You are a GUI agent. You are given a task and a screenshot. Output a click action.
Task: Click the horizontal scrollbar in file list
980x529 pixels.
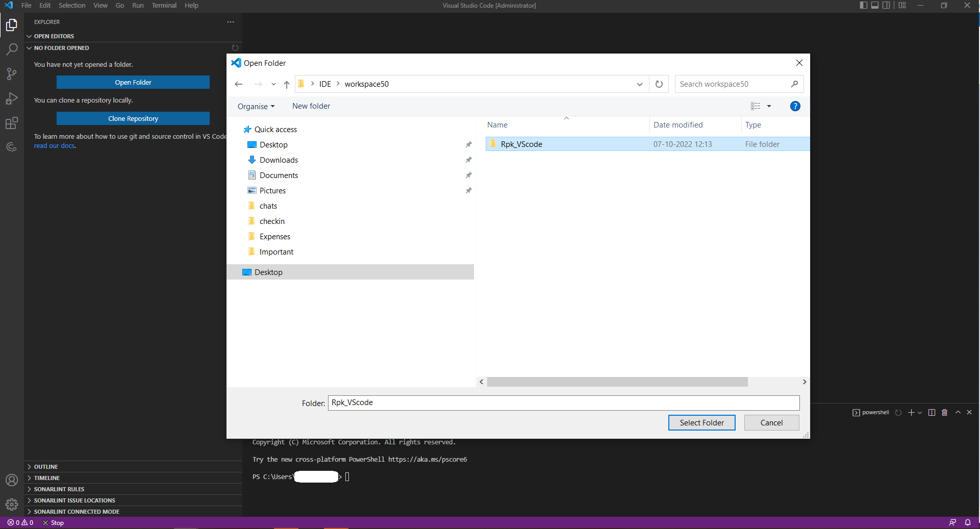[x=617, y=382]
